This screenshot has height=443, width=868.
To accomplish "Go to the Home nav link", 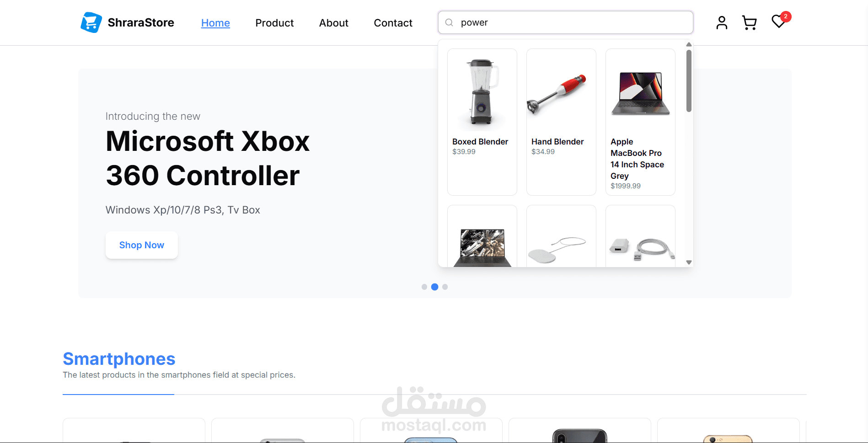I will tap(215, 23).
